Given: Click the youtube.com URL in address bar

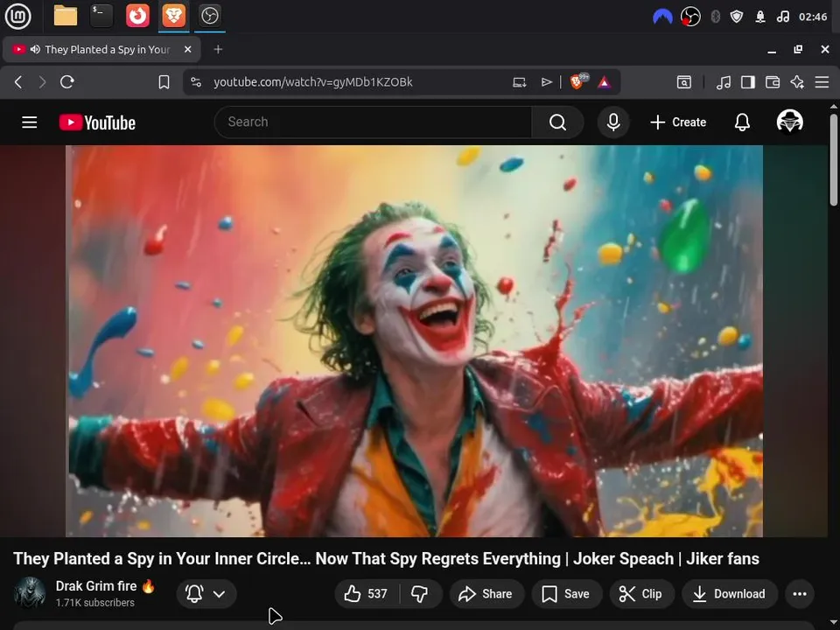Looking at the screenshot, I should click(313, 82).
